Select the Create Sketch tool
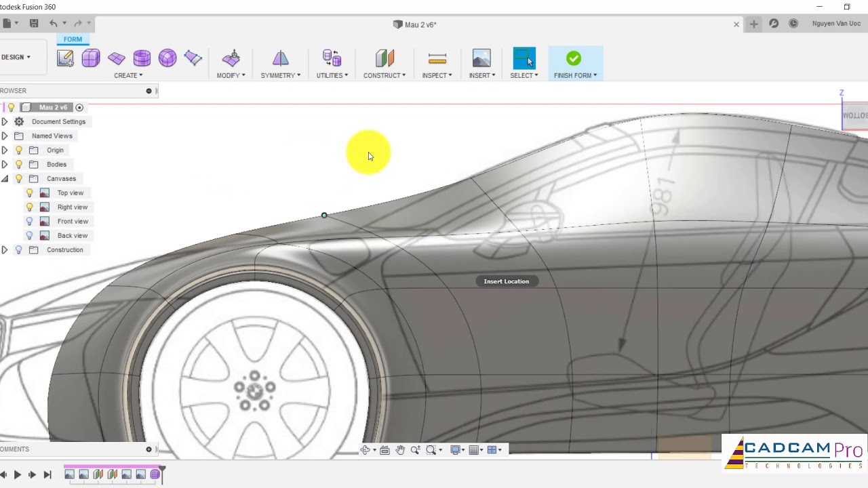This screenshot has height=488, width=868. 65,58
